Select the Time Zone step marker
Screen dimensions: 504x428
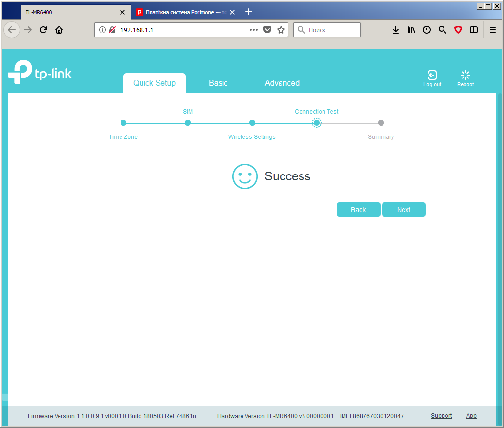123,123
